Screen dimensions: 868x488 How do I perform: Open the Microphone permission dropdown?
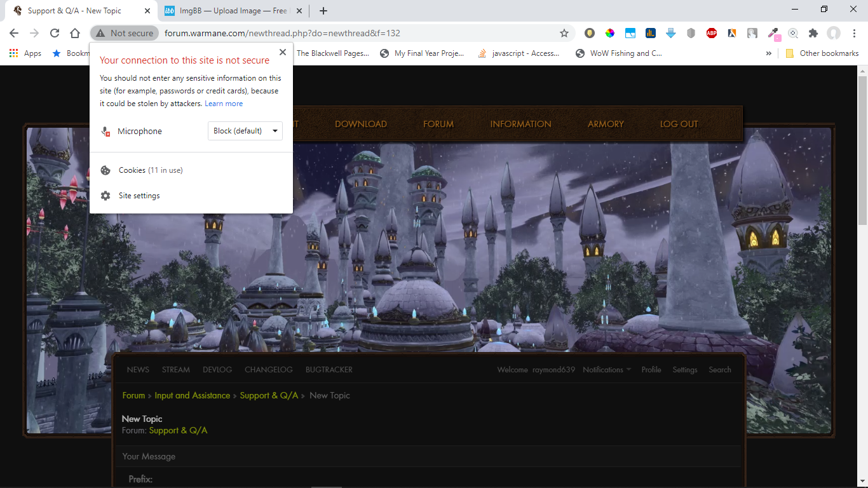[245, 131]
